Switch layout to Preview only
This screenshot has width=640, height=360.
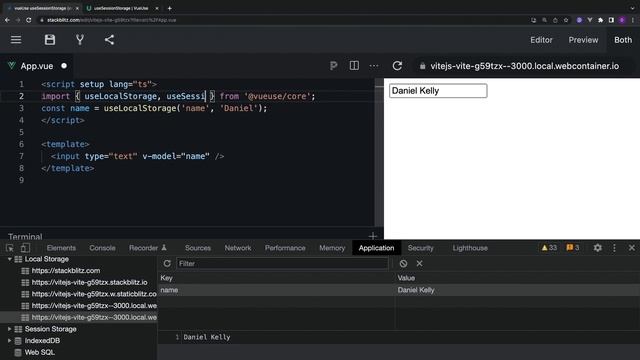pos(583,40)
